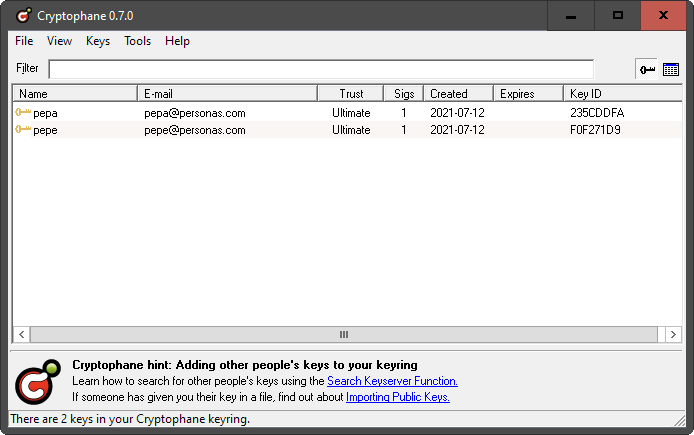Screen dimensions: 694x435
Task: Open the View menu
Action: [59, 41]
